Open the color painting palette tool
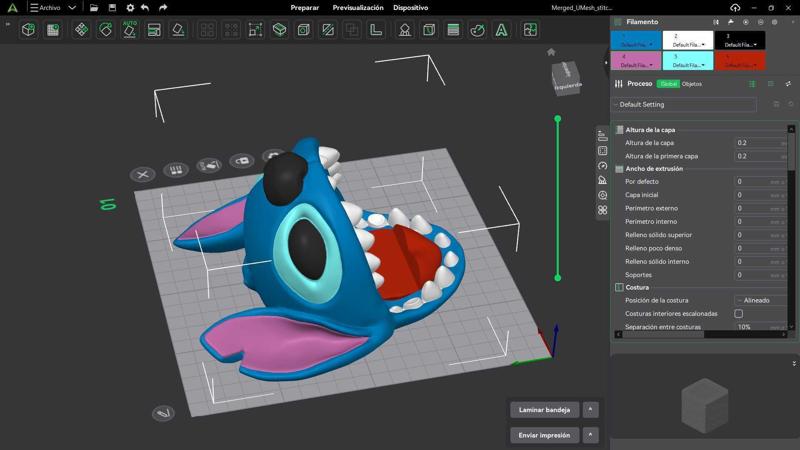This screenshot has height=450, width=800. (x=477, y=30)
